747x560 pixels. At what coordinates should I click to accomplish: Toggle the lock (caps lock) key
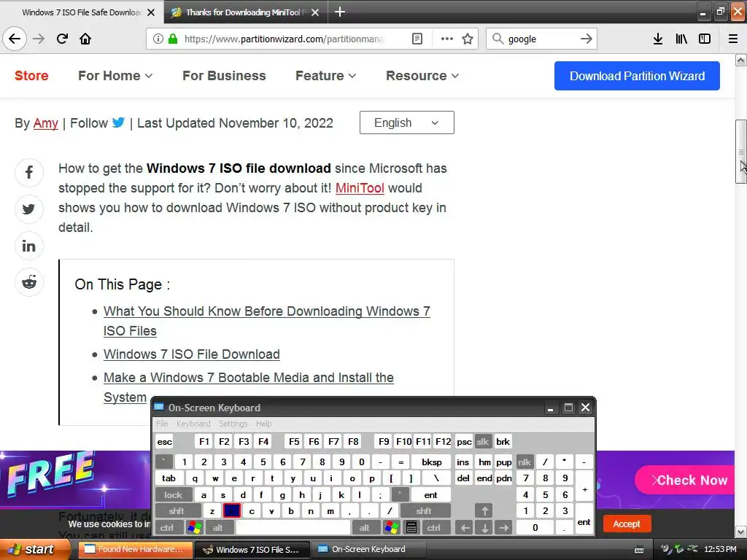tap(174, 495)
